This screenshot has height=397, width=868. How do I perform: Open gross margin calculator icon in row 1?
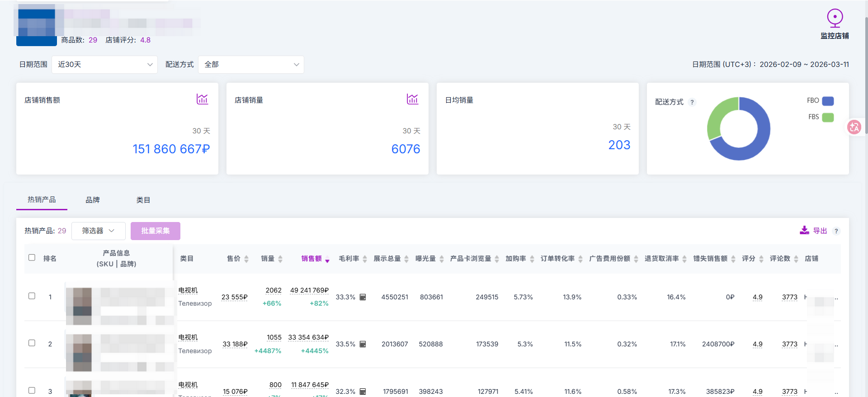click(363, 297)
